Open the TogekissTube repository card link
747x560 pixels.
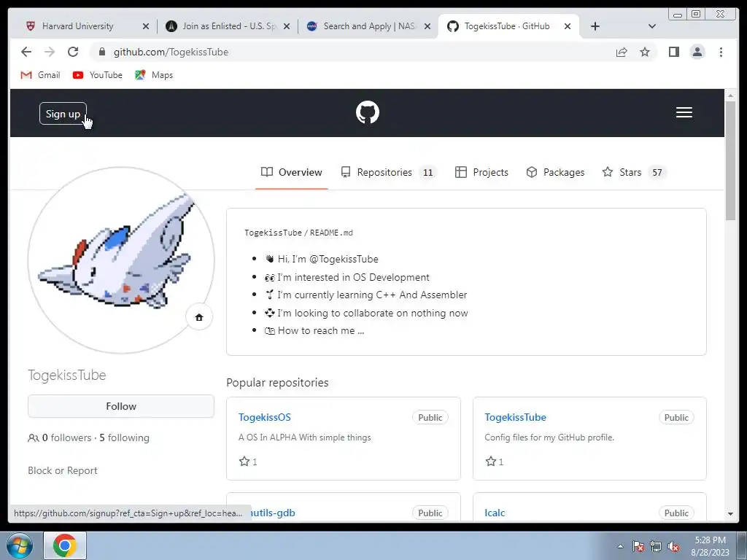click(x=515, y=417)
